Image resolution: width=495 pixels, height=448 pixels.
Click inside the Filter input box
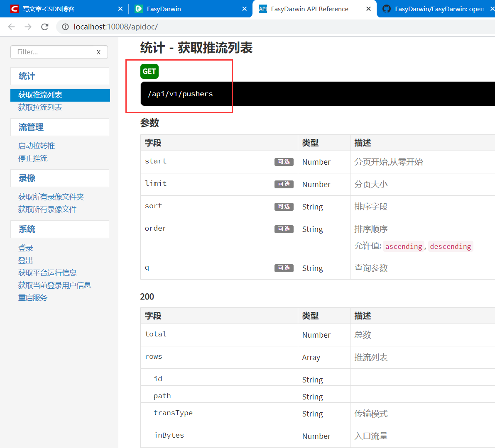(50, 52)
